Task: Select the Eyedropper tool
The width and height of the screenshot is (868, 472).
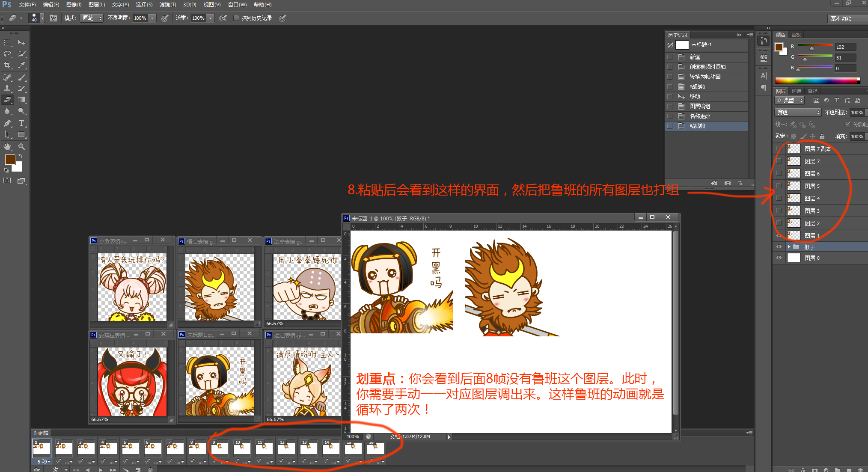Action: click(x=21, y=65)
